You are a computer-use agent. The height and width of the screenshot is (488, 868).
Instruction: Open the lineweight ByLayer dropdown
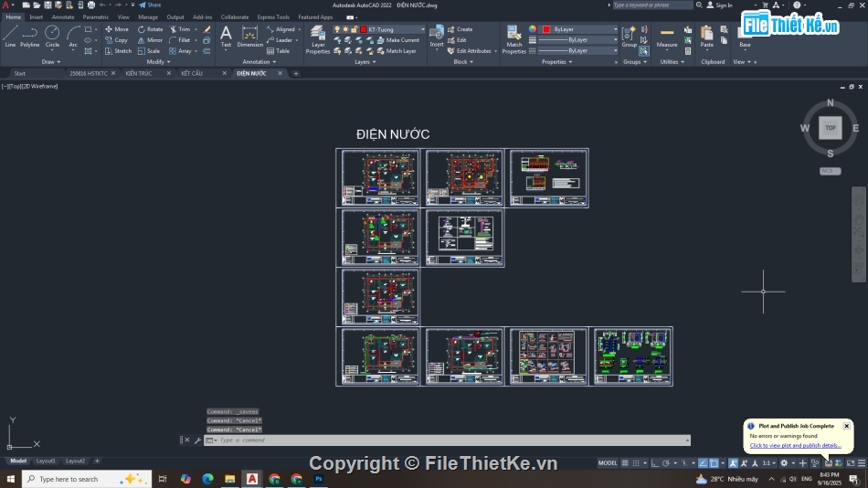click(615, 40)
